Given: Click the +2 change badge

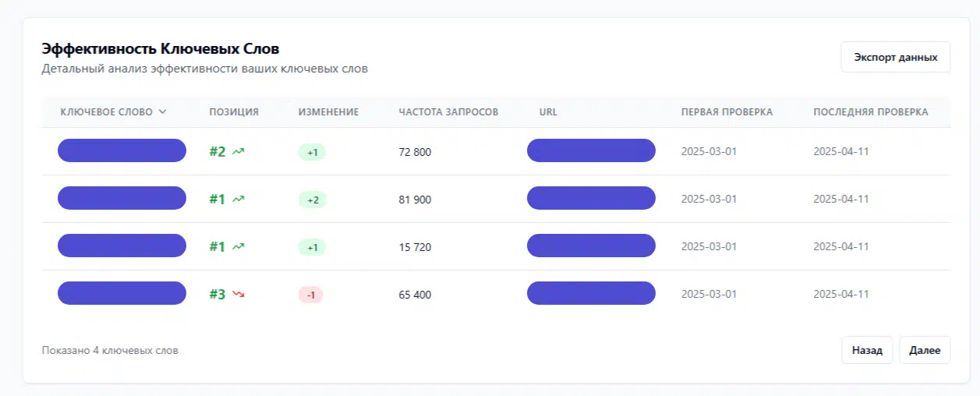Looking at the screenshot, I should pyautogui.click(x=313, y=200).
